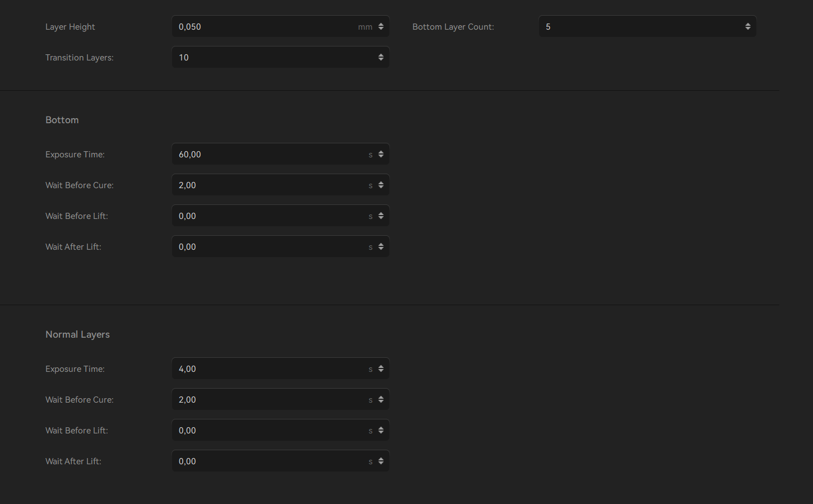
Task: Click the Bottom Wait Before Cure stepper
Action: [381, 185]
